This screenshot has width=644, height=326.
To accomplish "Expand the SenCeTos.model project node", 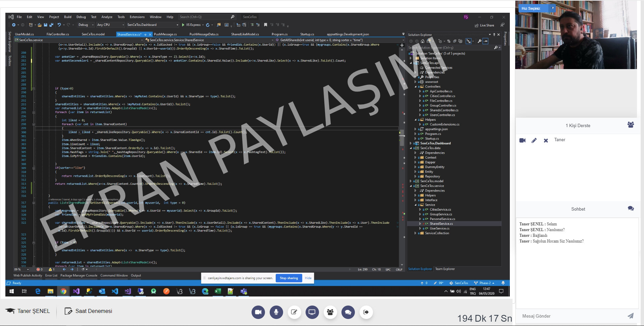I will (411, 181).
